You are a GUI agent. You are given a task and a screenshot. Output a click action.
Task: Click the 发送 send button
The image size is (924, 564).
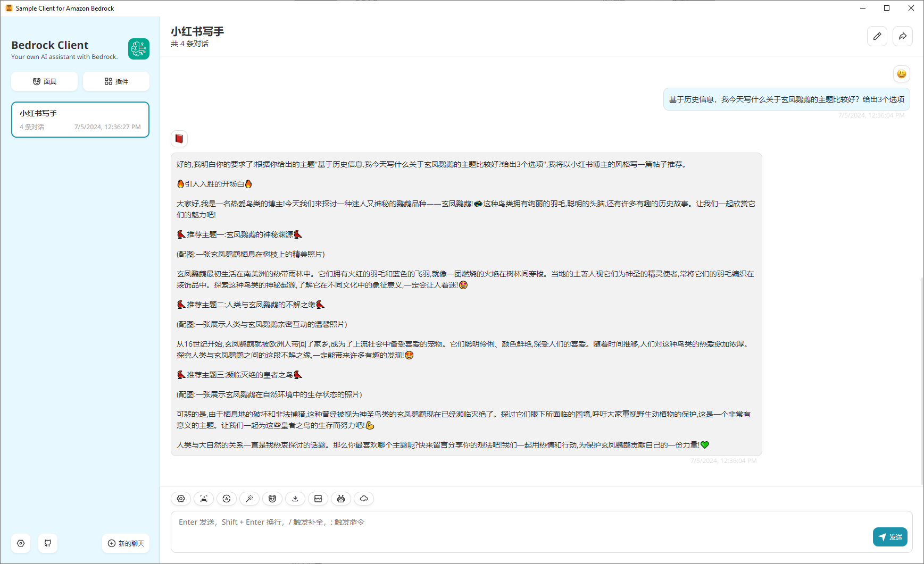889,537
